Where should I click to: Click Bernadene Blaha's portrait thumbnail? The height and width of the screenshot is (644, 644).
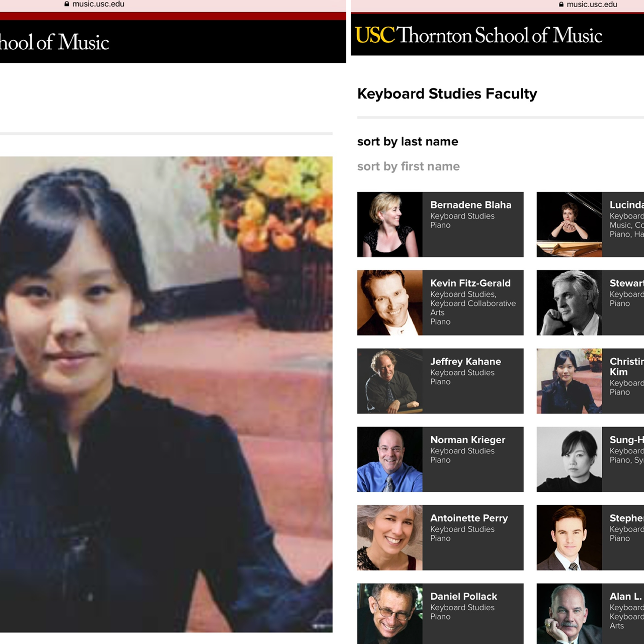click(x=390, y=224)
